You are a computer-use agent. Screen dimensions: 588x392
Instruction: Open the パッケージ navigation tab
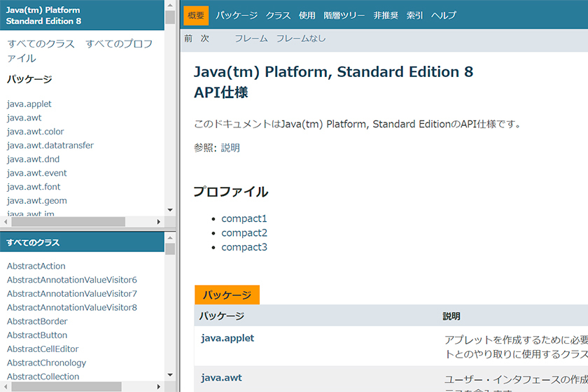(x=237, y=15)
